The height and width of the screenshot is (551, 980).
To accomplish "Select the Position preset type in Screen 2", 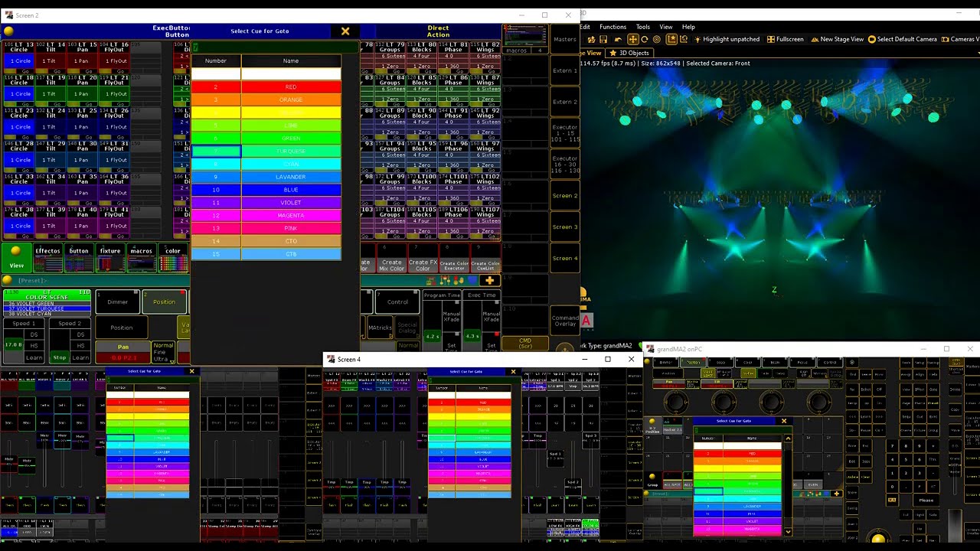I will 164,302.
